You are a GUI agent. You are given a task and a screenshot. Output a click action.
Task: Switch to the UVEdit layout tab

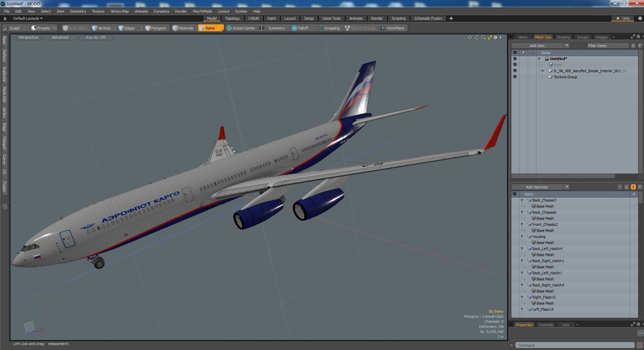tap(254, 18)
